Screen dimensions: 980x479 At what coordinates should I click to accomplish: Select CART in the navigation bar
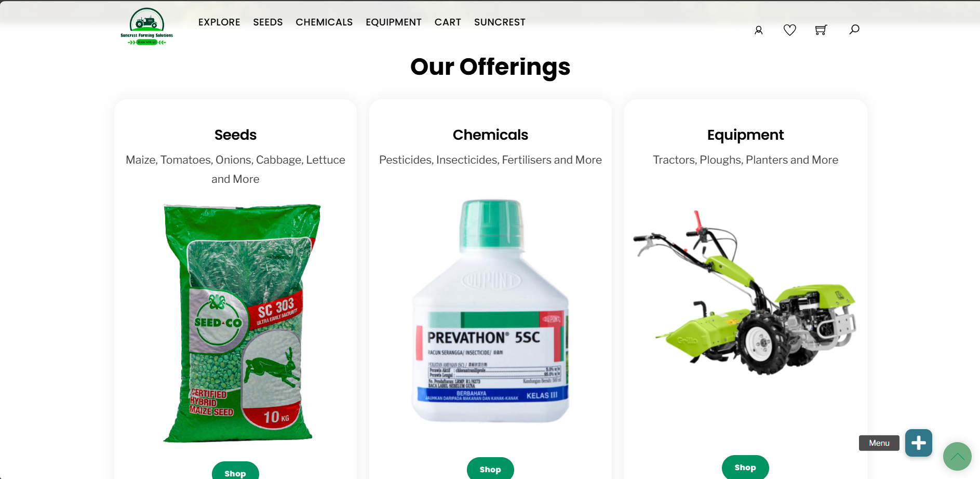[x=448, y=22]
